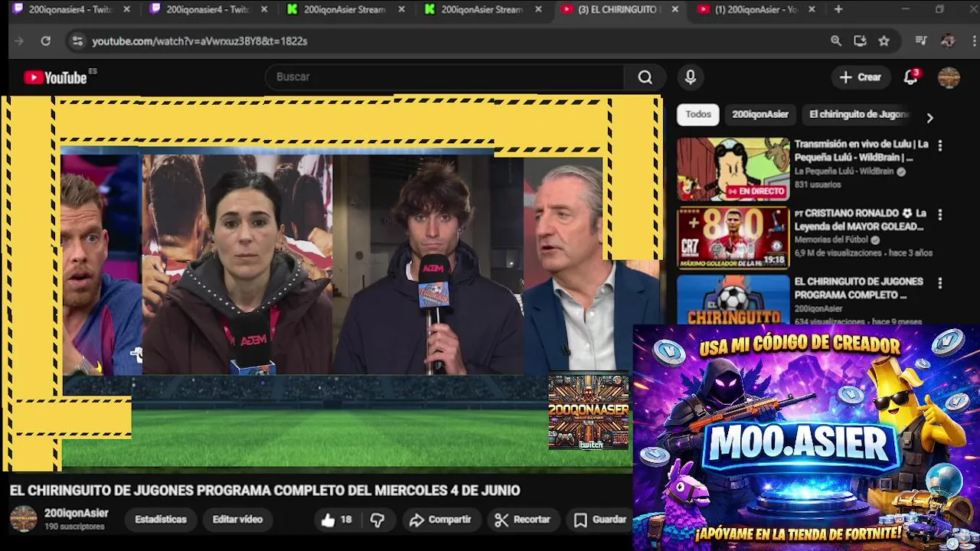Click the install app icon in address bar
Viewport: 980px width, 551px height.
tap(860, 41)
